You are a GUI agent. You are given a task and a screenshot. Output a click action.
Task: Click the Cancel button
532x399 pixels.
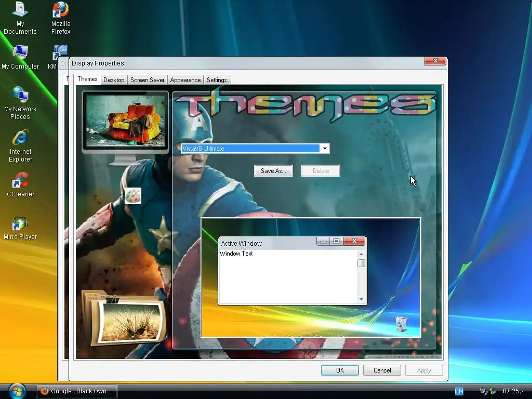[x=382, y=370]
